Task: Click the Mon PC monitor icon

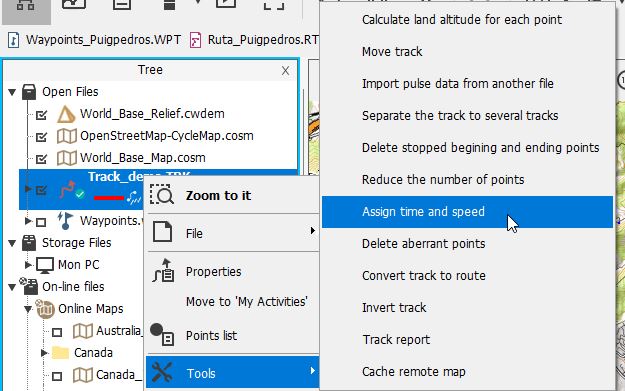Action: click(x=45, y=265)
